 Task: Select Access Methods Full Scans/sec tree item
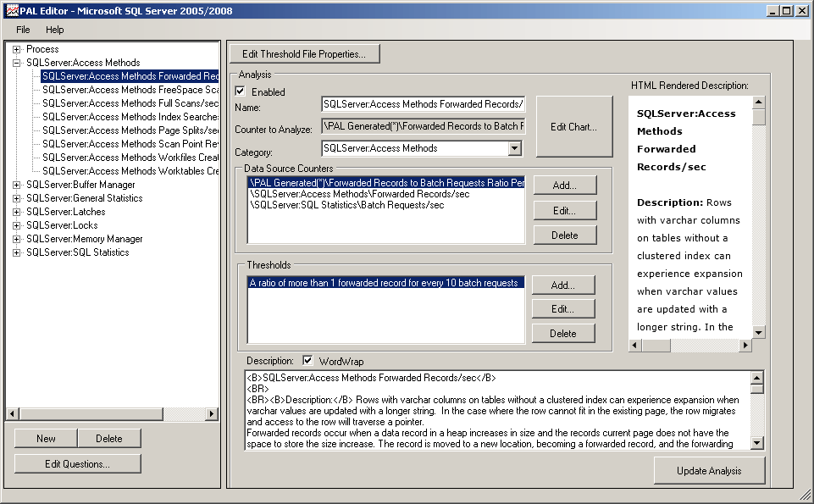pyautogui.click(x=130, y=103)
